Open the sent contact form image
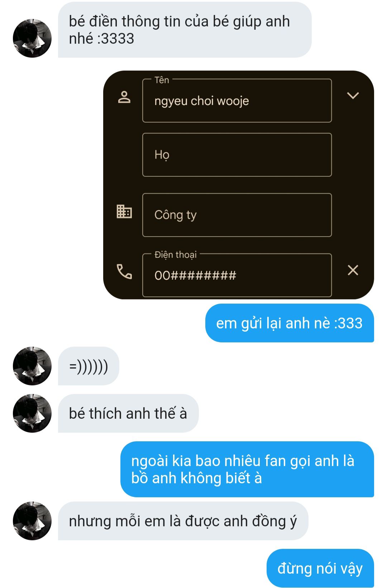 click(x=239, y=185)
